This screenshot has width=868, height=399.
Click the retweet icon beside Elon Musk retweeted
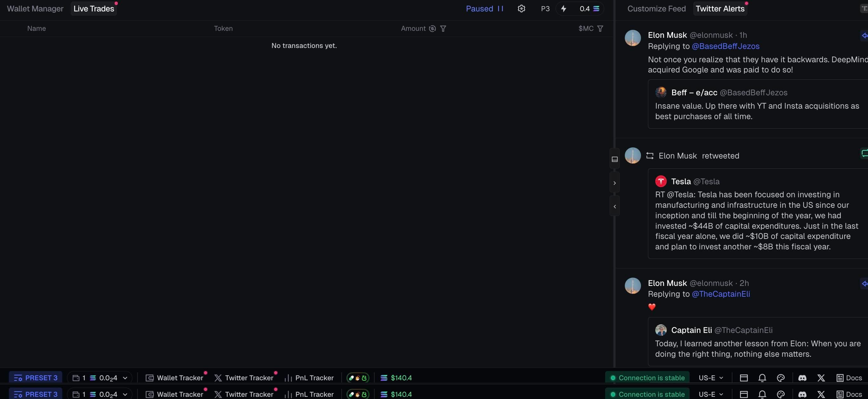tap(650, 156)
